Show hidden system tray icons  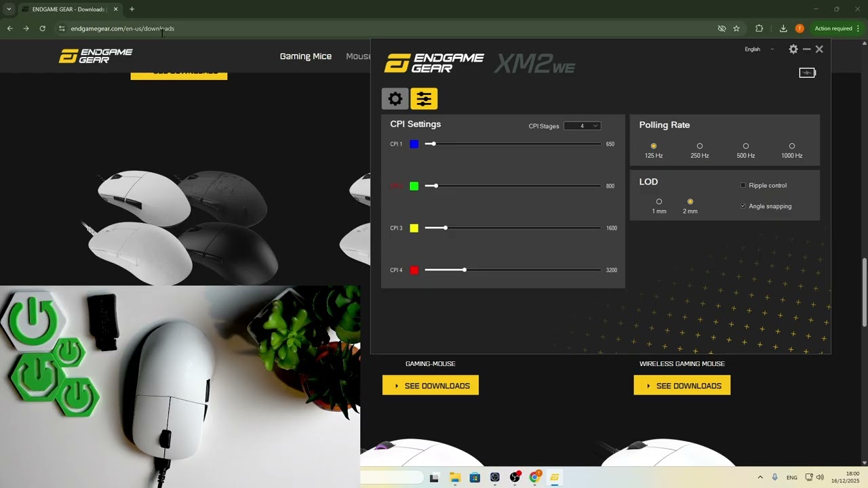(759, 477)
